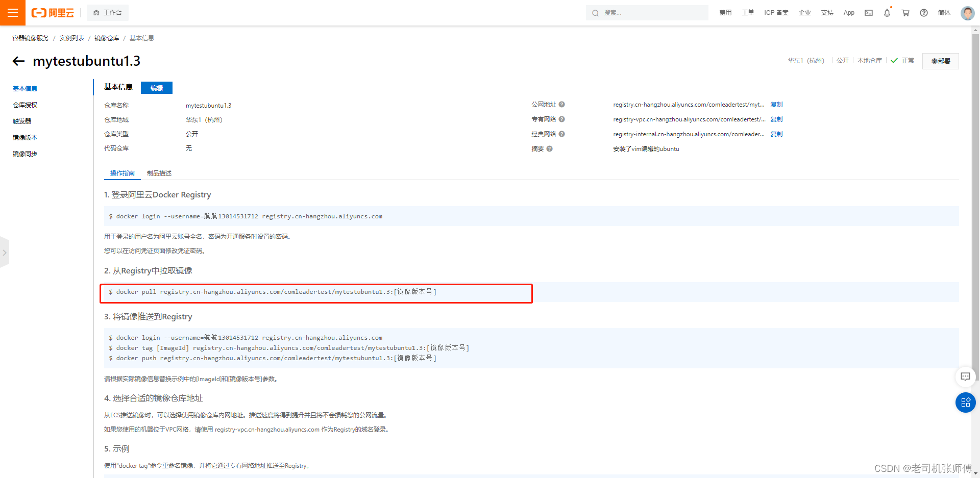Expand the collapsed left side panel arrow
This screenshot has height=478, width=980.
[x=5, y=253]
